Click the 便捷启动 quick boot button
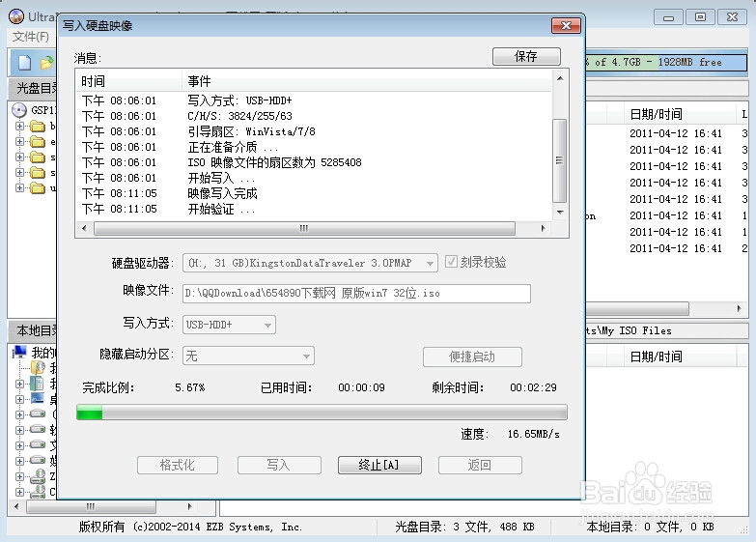 [472, 357]
